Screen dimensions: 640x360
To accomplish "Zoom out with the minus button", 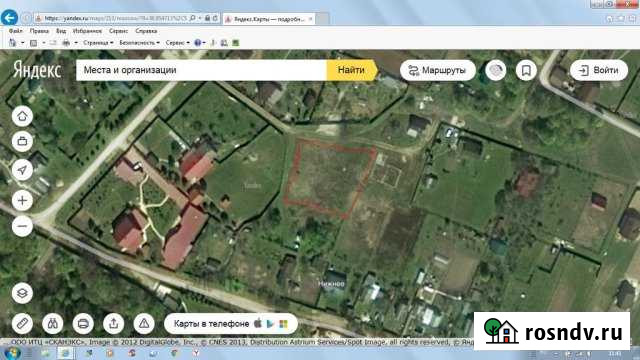I will pyautogui.click(x=22, y=226).
